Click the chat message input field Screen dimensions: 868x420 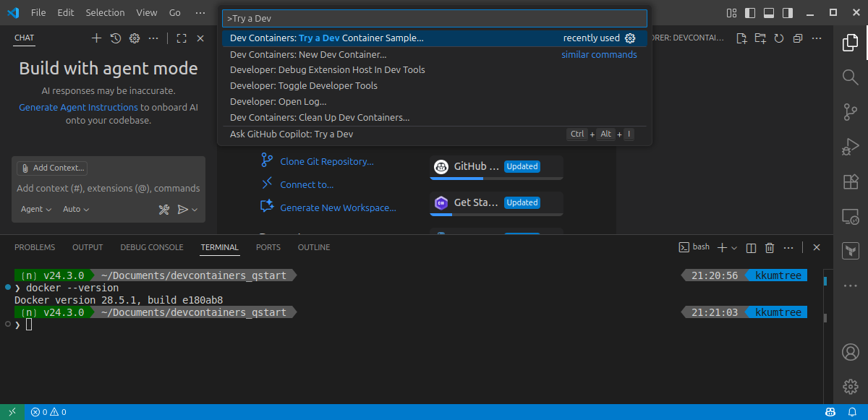tap(109, 188)
